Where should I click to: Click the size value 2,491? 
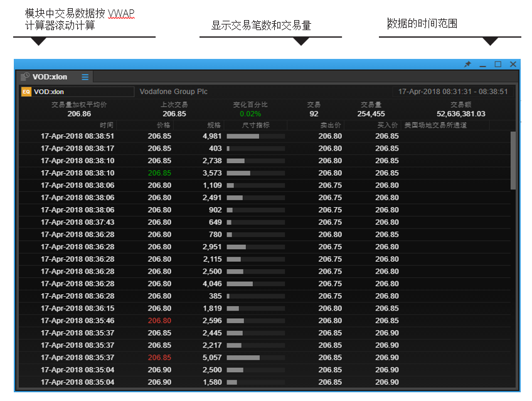212,198
